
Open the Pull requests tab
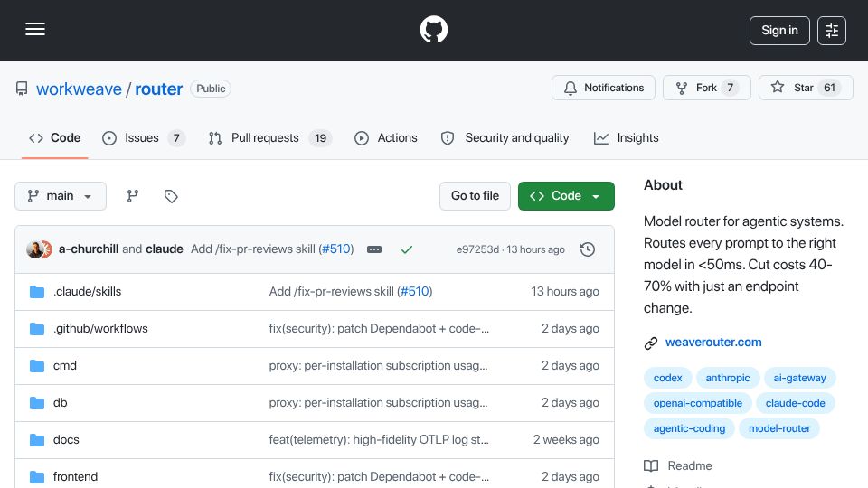click(269, 137)
